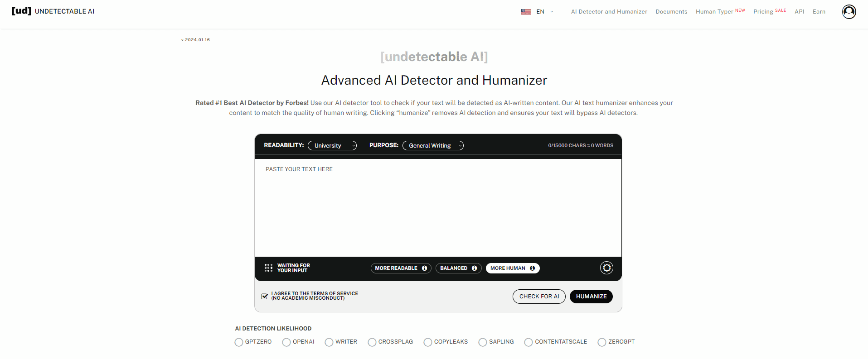Viewport: 868px width, 359px height.
Task: Click info icon on More Human
Action: (x=533, y=268)
